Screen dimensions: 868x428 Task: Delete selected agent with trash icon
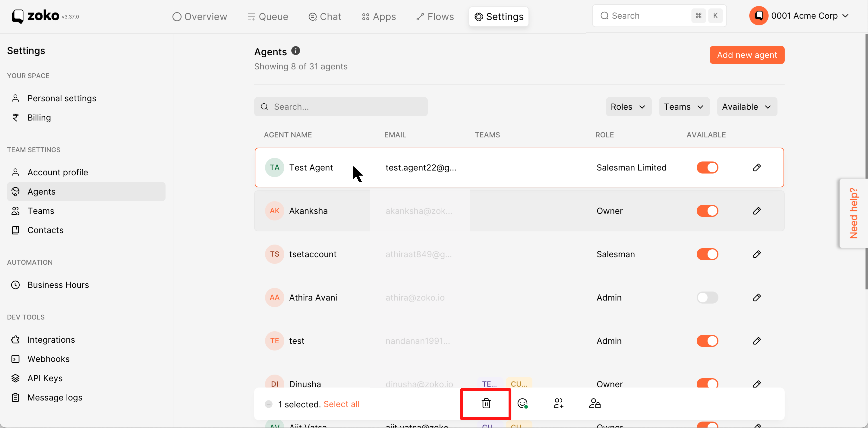pyautogui.click(x=486, y=403)
